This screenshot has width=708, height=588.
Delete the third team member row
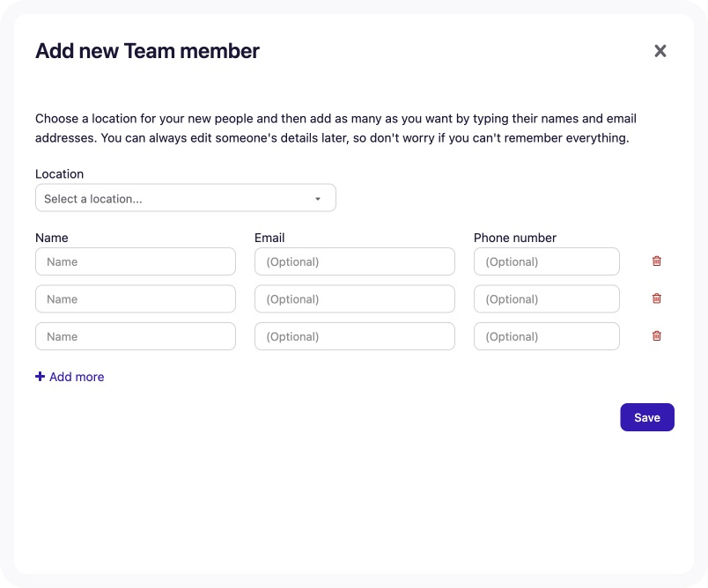click(656, 335)
